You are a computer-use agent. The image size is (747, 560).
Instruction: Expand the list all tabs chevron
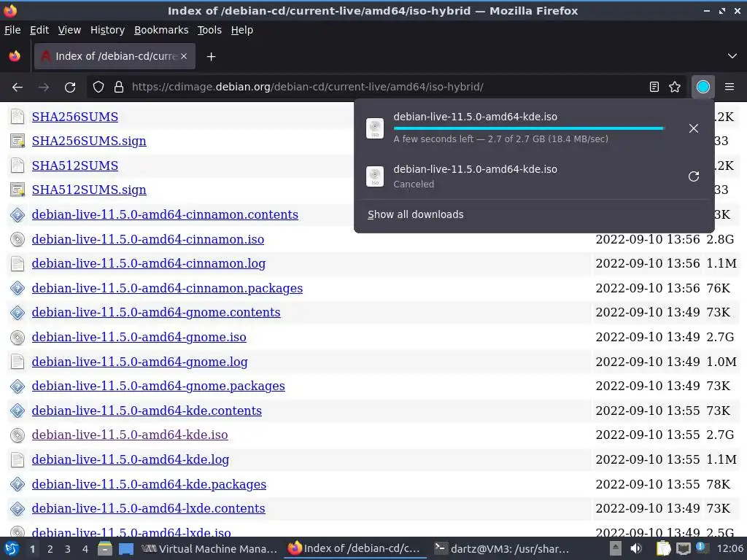click(732, 56)
